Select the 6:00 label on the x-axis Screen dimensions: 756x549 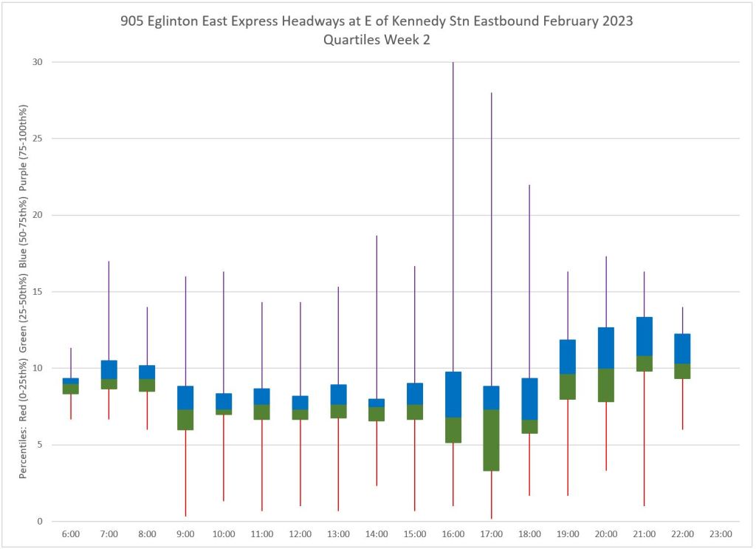(x=71, y=533)
